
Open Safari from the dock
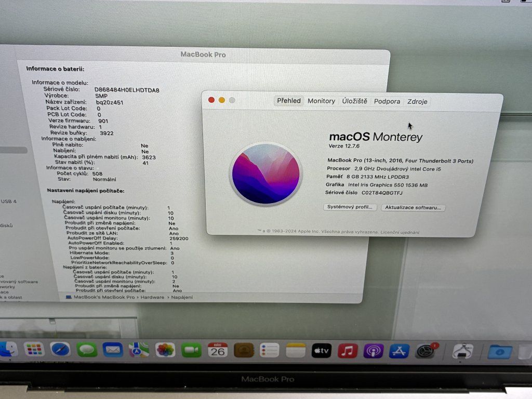tap(60, 350)
